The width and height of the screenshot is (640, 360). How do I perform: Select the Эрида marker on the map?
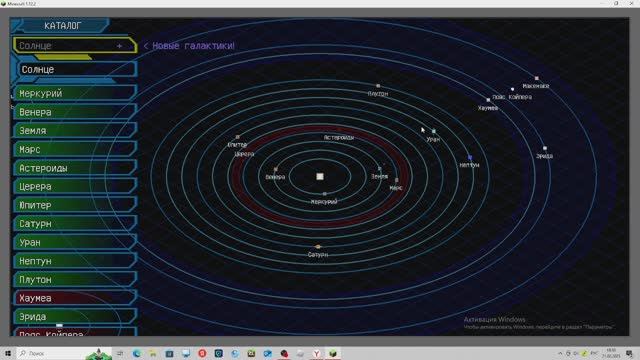(x=544, y=148)
